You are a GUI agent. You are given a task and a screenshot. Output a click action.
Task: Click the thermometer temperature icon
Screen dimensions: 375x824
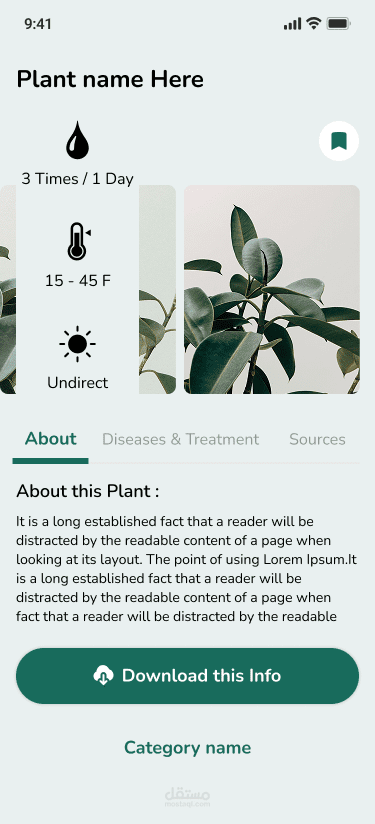(x=79, y=241)
